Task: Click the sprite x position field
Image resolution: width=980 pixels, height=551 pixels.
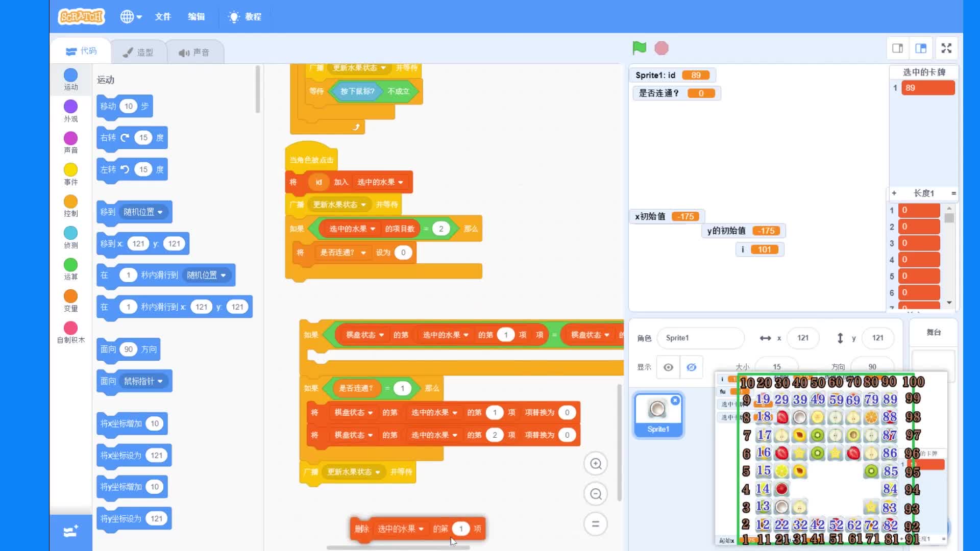Action: pos(803,338)
